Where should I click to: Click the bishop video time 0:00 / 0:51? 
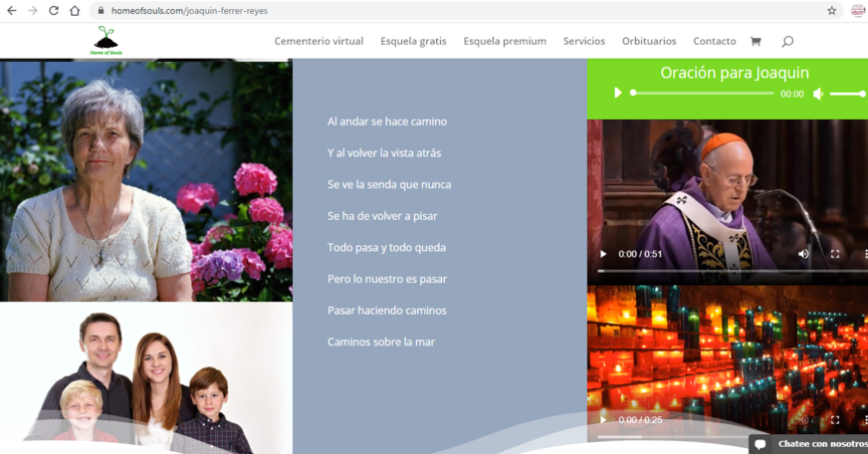point(640,254)
